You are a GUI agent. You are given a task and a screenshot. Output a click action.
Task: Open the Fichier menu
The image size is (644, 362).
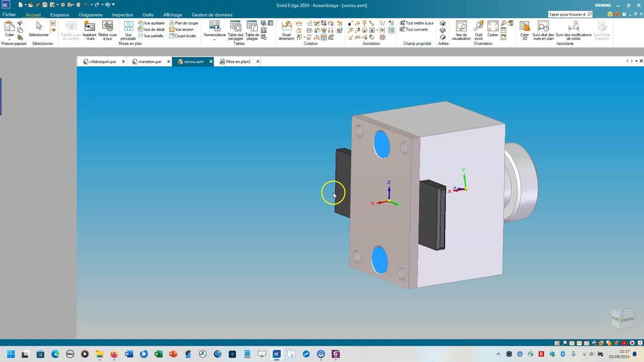[x=9, y=15]
